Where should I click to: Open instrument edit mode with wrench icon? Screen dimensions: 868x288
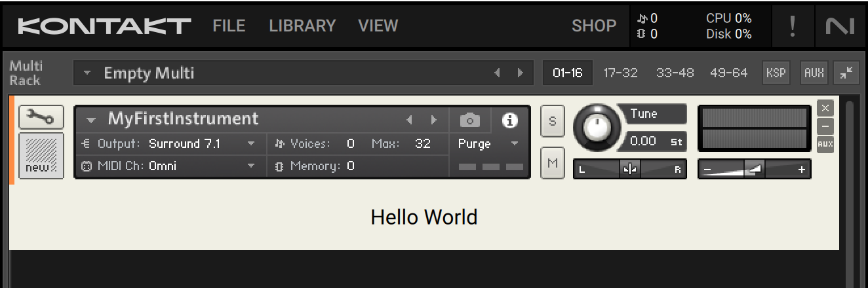[x=41, y=118]
